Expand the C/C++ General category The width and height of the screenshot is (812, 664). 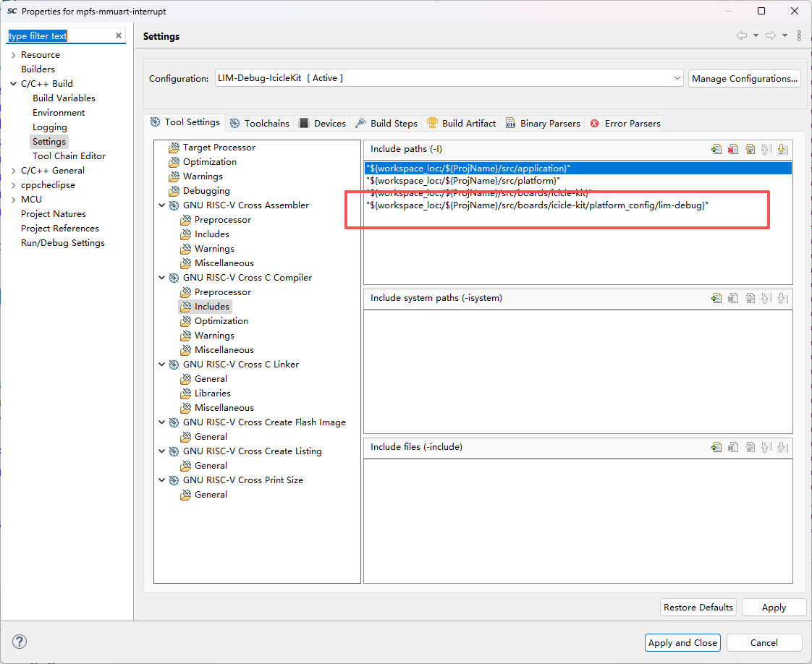point(14,171)
